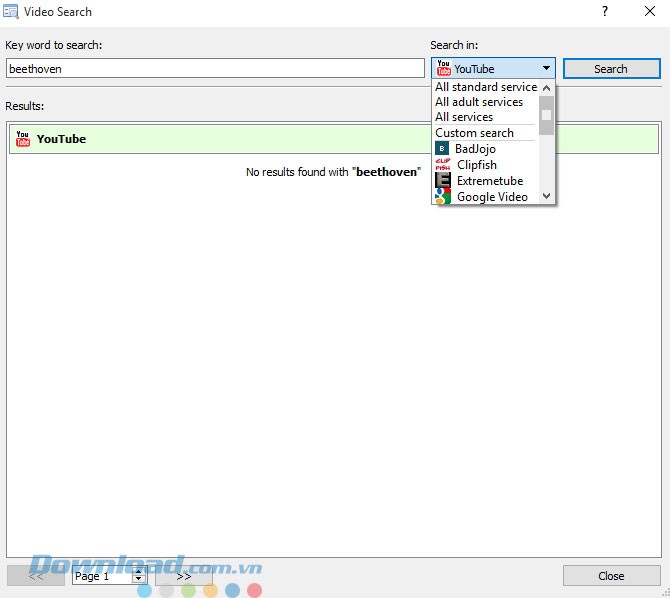Open the Search in YouTube combo box
This screenshot has height=598, width=670.
(x=493, y=69)
